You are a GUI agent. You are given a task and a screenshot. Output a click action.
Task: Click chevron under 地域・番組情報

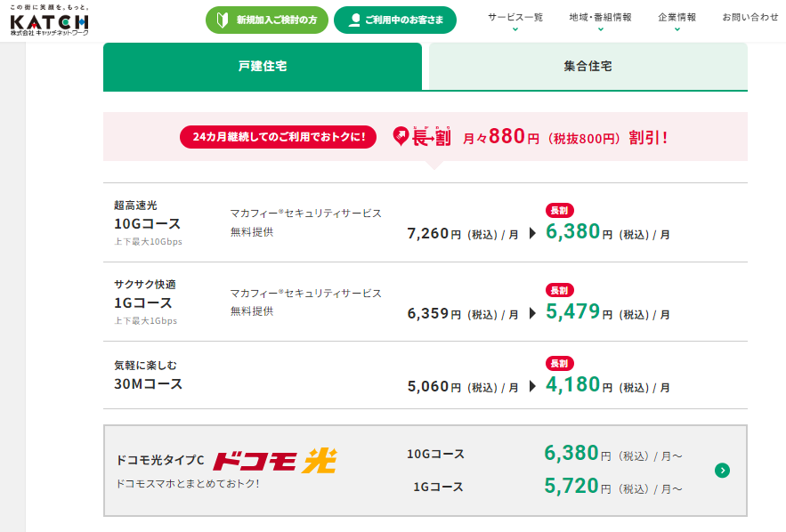pos(601,29)
